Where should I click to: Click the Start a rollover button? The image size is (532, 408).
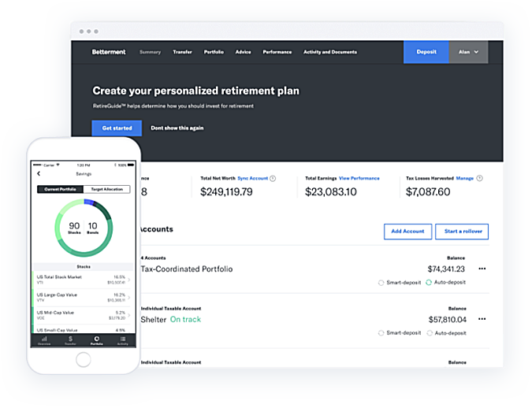(462, 232)
